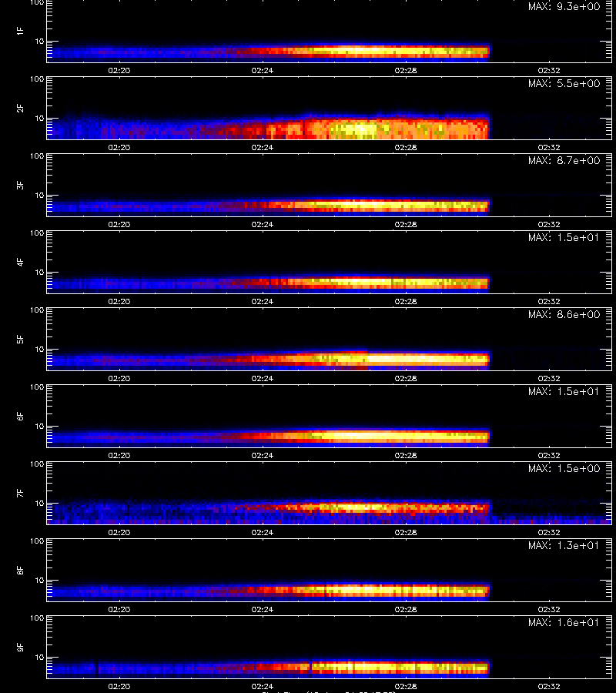Click the '100' y-axis label of panel 2F
Screen dimensions: 616x693
(37, 79)
